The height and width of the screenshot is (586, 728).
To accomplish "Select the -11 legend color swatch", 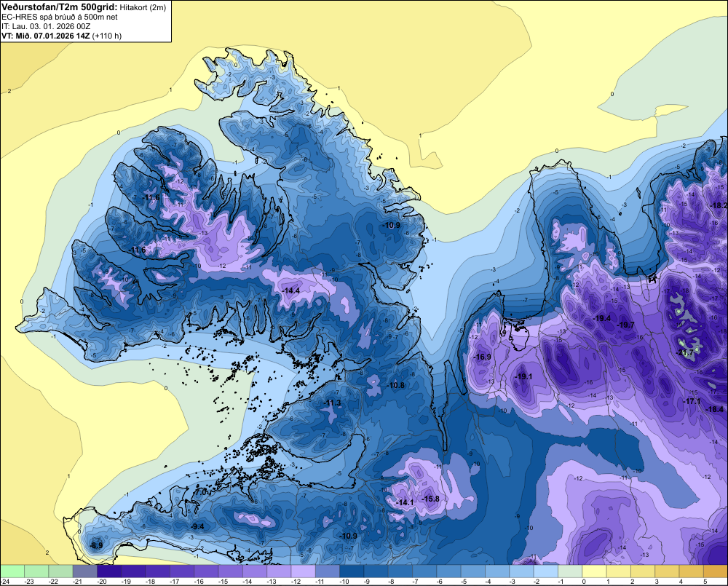I will (x=328, y=571).
